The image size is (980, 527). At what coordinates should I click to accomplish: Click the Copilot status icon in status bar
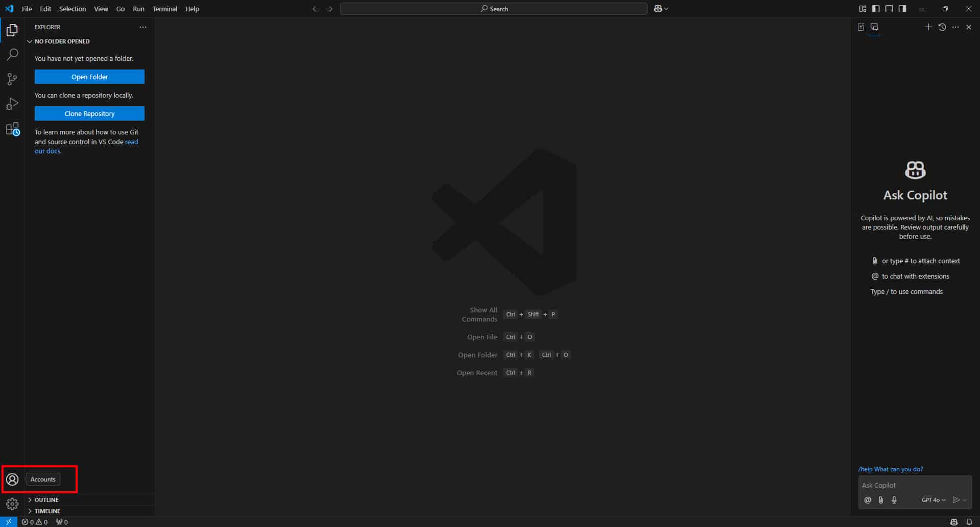pyautogui.click(x=953, y=522)
